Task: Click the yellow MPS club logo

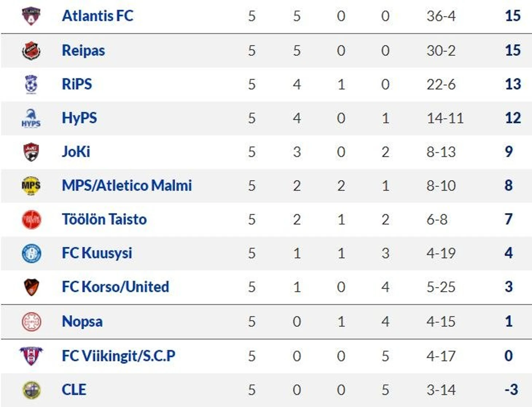Action: tap(31, 186)
